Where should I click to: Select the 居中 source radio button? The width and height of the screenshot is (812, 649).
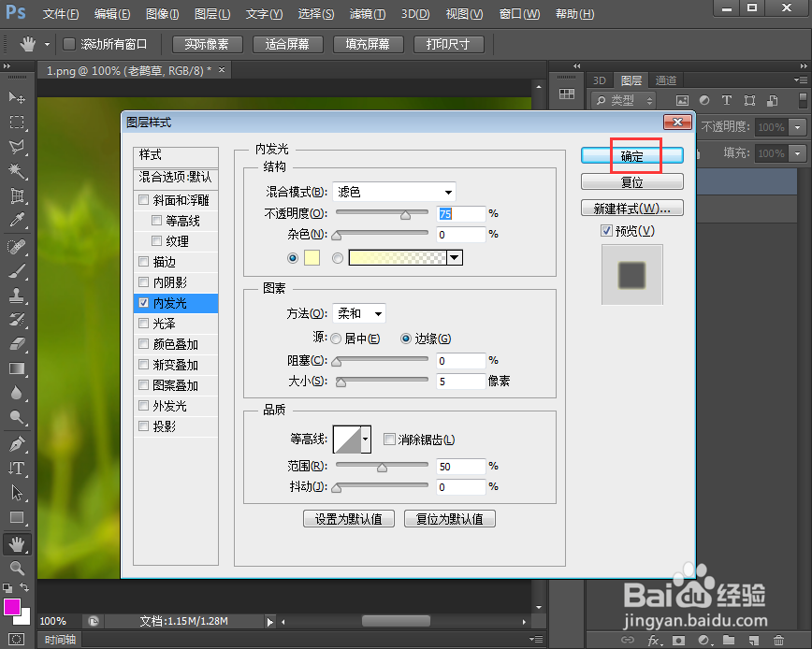click(336, 339)
